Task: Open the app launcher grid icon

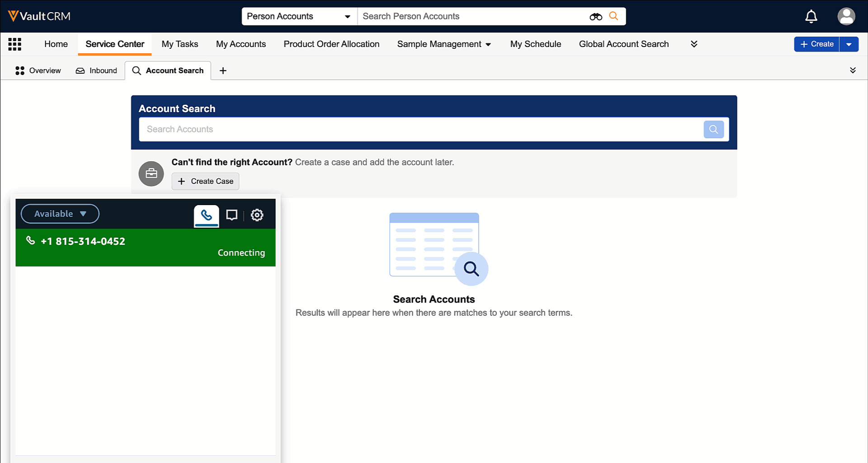Action: (x=14, y=44)
